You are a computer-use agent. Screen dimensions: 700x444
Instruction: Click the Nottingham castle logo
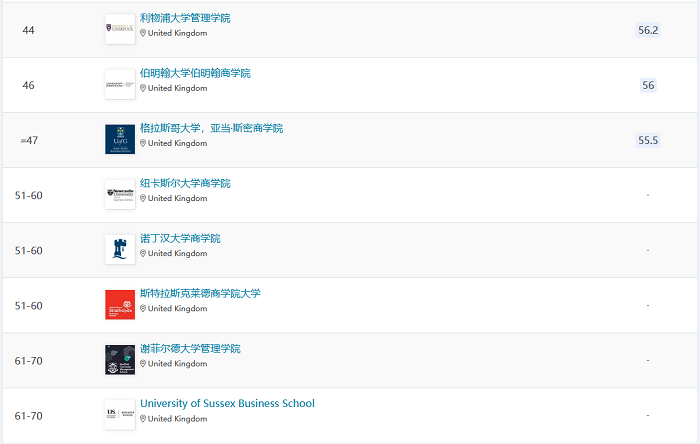pos(119,250)
